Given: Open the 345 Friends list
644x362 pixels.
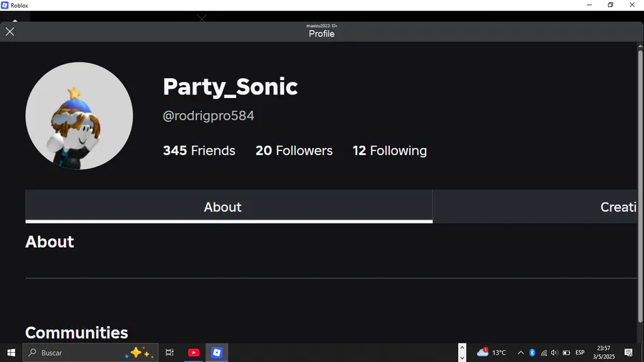Looking at the screenshot, I should tap(199, 151).
